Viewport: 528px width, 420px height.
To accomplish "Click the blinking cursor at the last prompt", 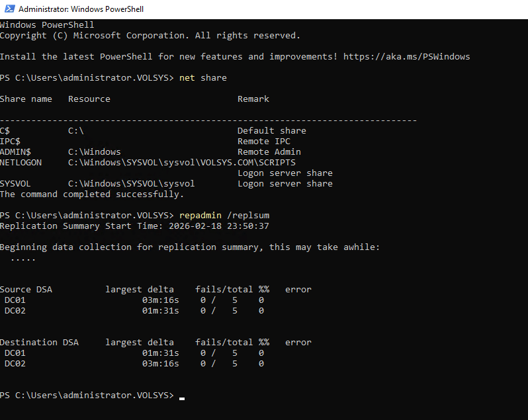I will pos(182,397).
